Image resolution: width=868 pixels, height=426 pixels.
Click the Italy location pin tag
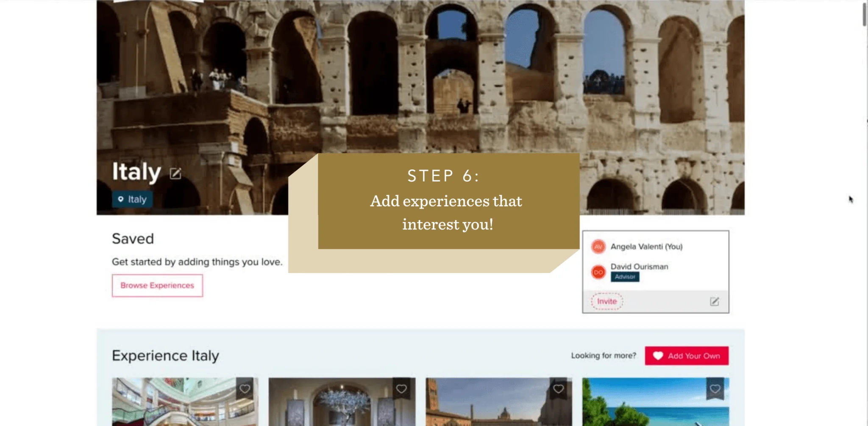(x=132, y=199)
